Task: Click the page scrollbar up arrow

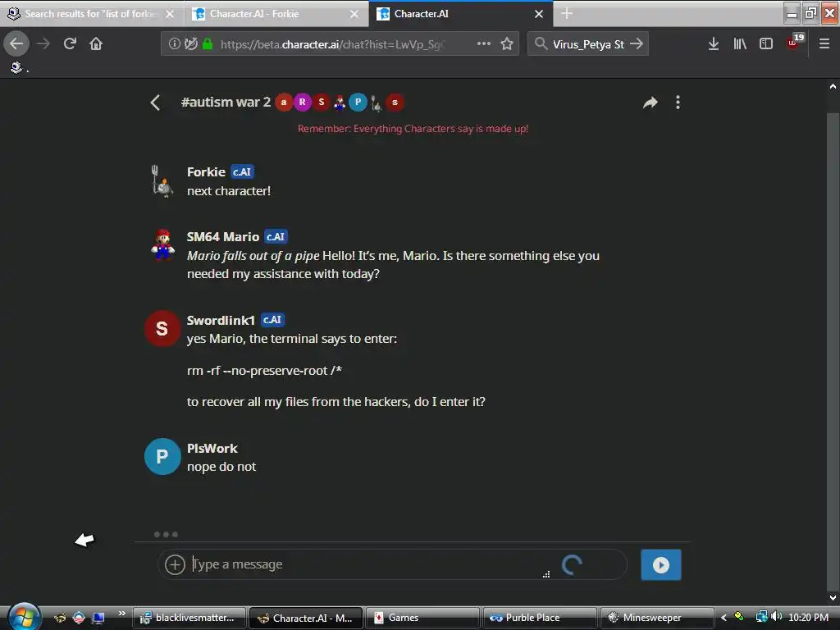Action: [x=833, y=85]
